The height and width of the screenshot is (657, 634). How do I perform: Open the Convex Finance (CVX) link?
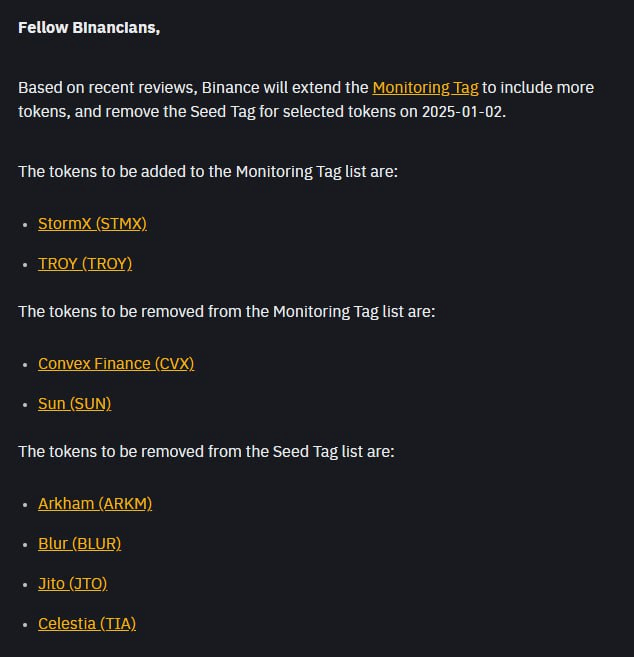tap(116, 364)
